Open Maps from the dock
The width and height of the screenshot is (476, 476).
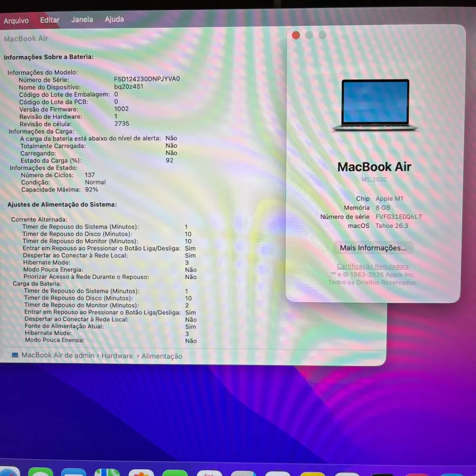click(107, 472)
